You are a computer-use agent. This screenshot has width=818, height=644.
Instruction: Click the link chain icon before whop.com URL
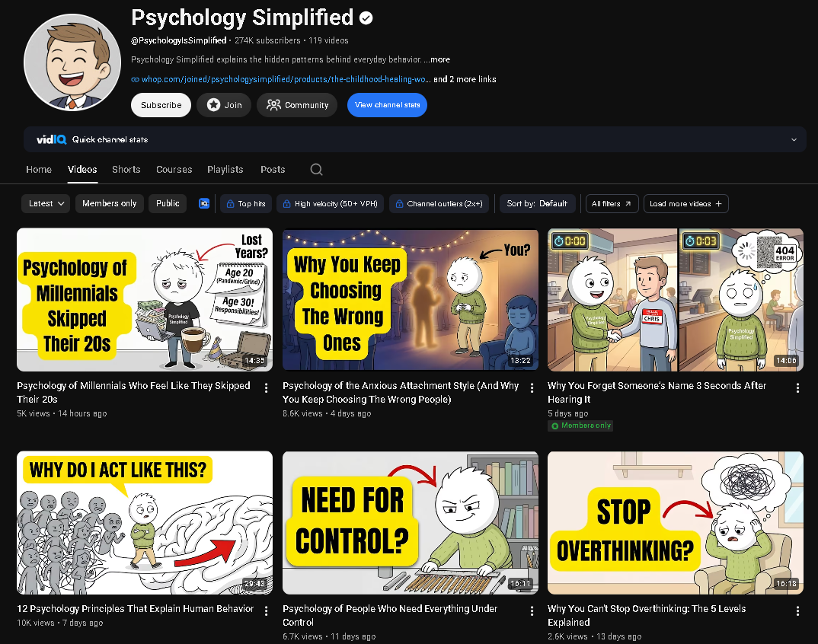tap(135, 80)
